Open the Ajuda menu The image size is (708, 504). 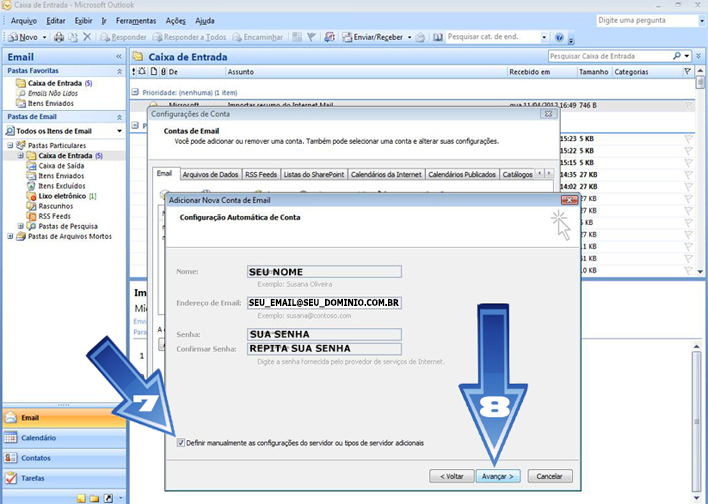(x=205, y=21)
